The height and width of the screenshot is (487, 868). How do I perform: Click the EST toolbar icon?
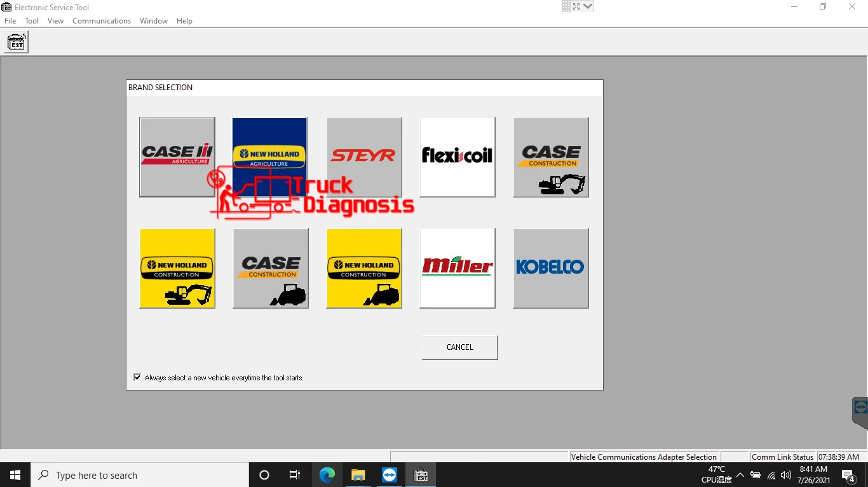pos(17,42)
